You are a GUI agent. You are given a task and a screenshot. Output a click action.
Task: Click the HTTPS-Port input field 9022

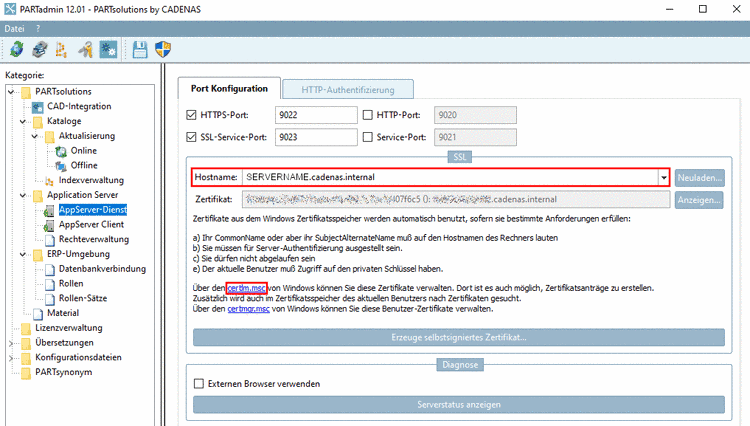pyautogui.click(x=316, y=115)
